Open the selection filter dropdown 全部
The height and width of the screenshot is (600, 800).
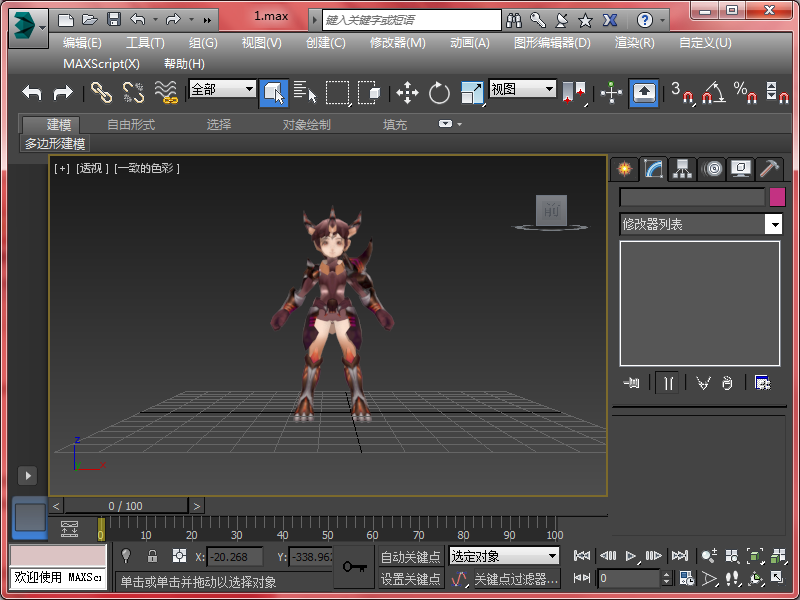coord(222,89)
